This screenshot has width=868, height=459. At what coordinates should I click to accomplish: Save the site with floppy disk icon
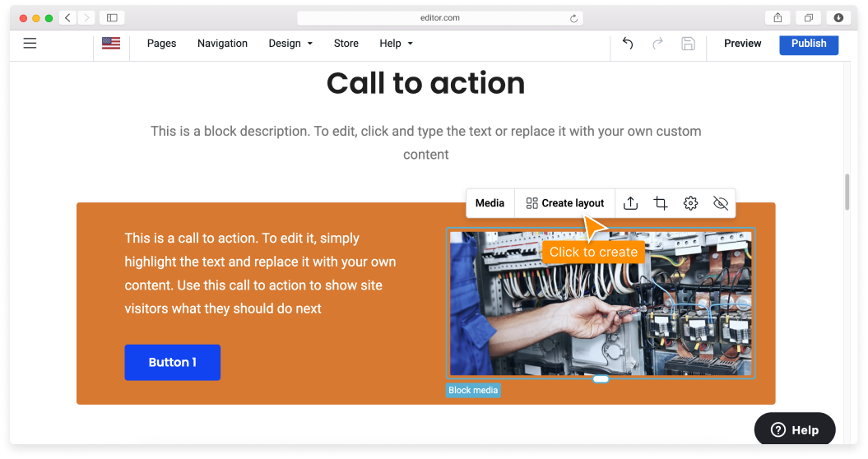click(x=688, y=44)
